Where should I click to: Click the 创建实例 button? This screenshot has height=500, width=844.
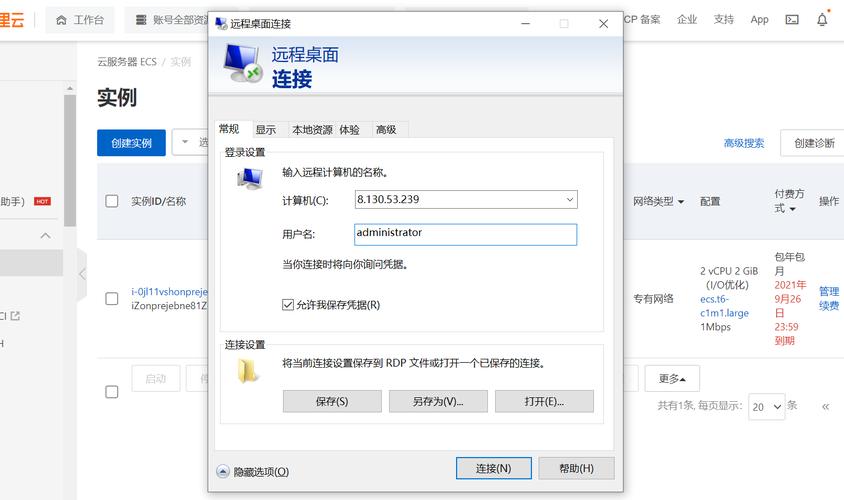[x=131, y=143]
